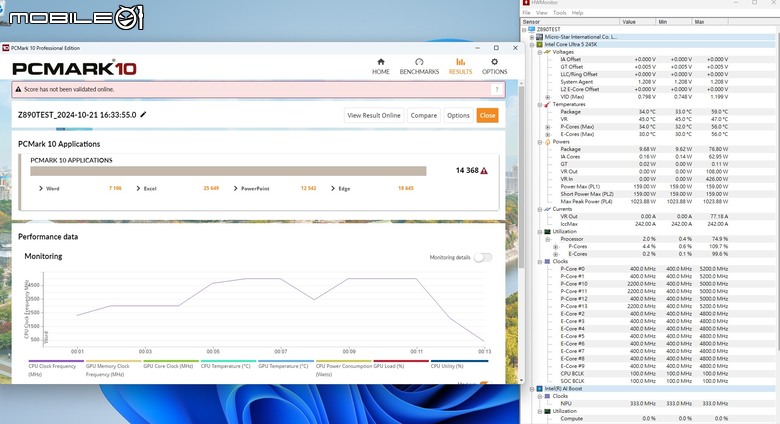
Task: Expand the PowerPoint score details
Action: point(235,189)
